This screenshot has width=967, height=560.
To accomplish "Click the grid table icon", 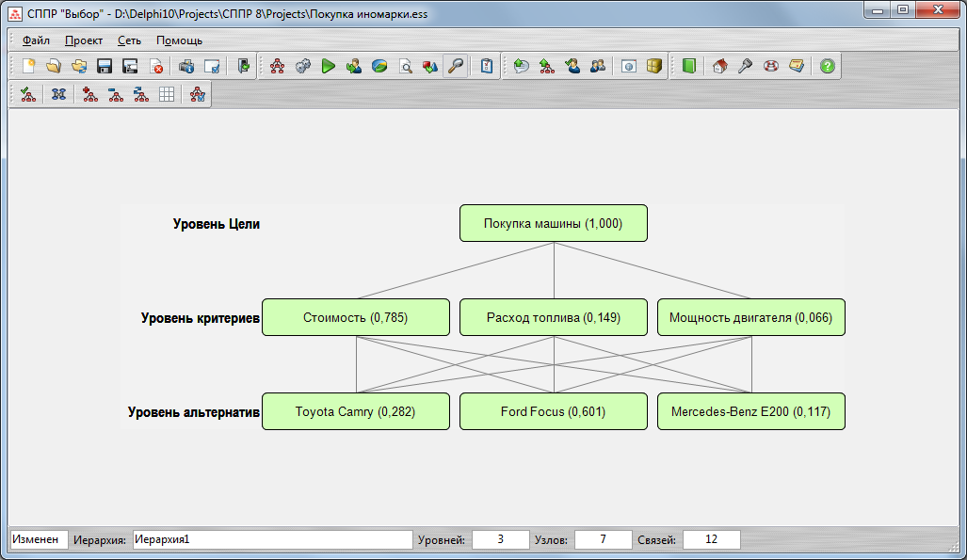I will tap(166, 94).
